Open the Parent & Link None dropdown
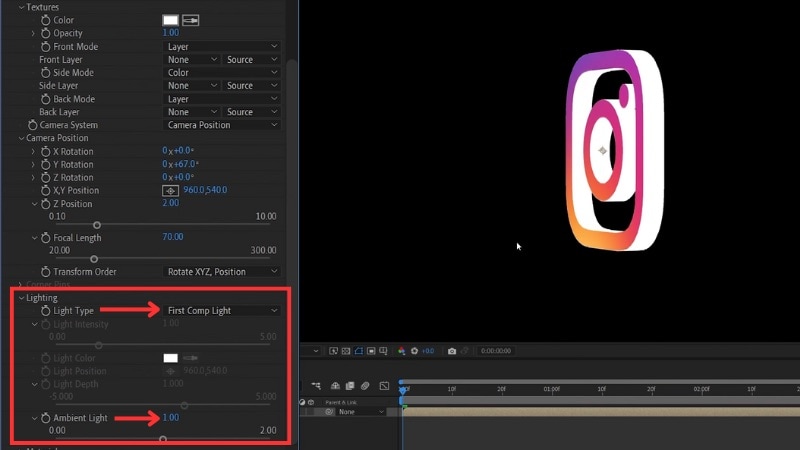 (360, 412)
